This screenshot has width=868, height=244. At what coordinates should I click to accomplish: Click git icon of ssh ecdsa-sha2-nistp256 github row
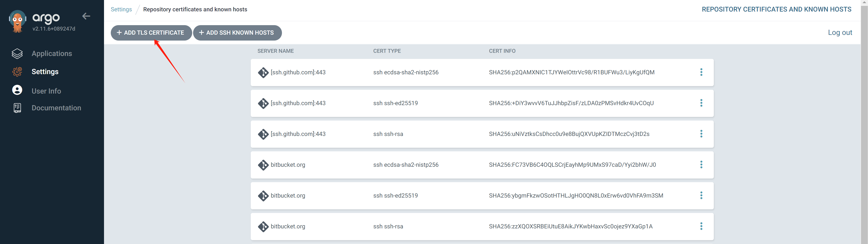coord(263,72)
